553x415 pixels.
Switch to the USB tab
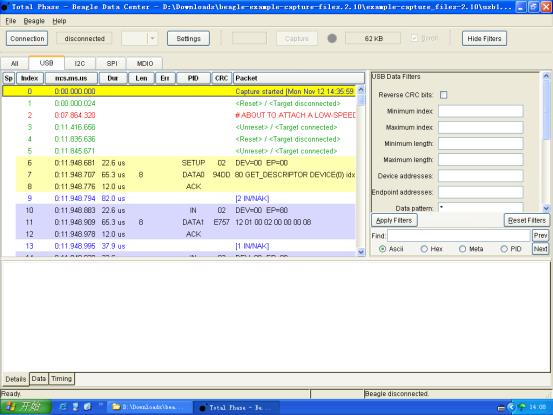47,63
